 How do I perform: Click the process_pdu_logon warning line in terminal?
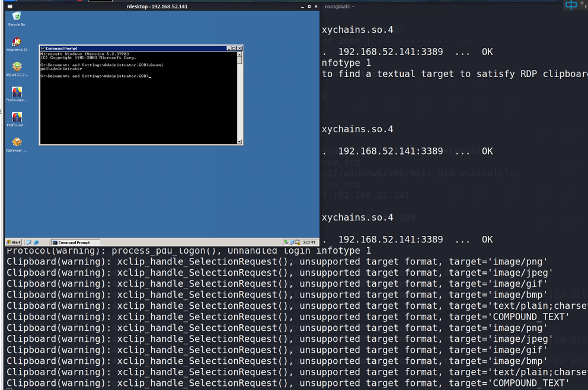(x=188, y=251)
